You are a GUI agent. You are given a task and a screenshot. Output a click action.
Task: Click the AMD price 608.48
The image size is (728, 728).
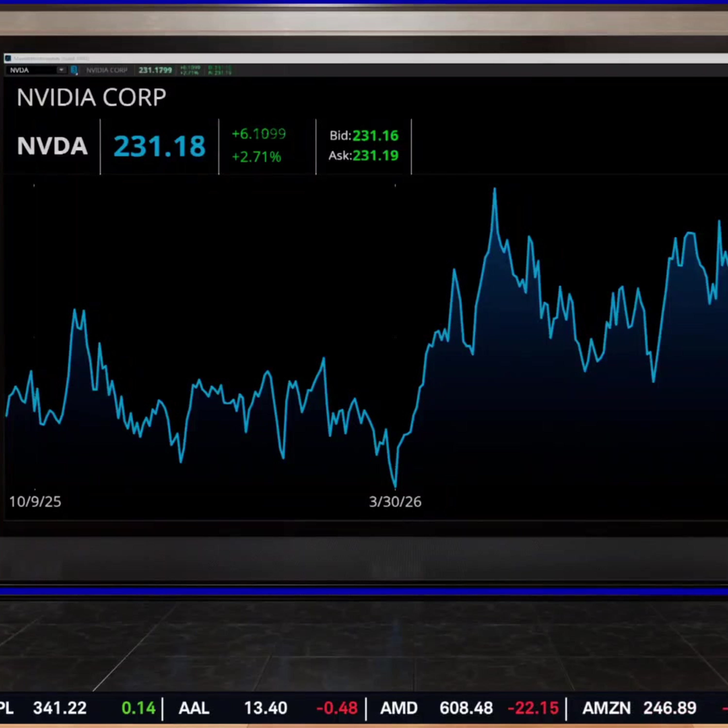466,708
